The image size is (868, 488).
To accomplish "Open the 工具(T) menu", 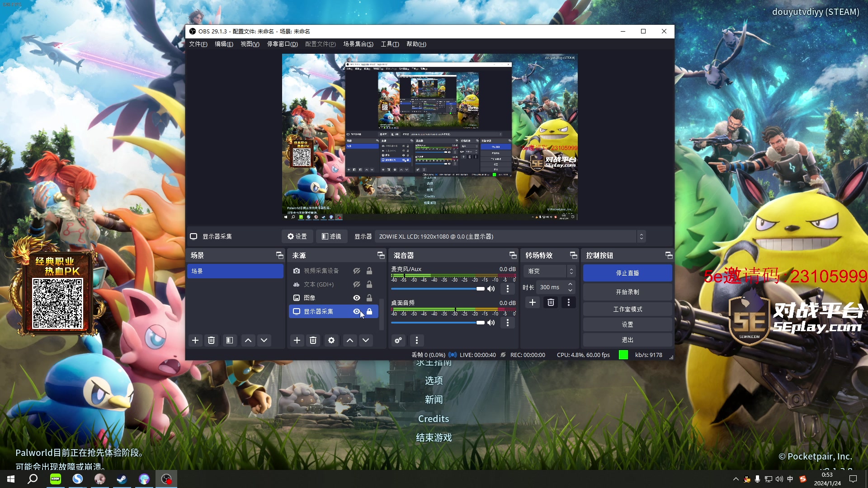I will (390, 44).
